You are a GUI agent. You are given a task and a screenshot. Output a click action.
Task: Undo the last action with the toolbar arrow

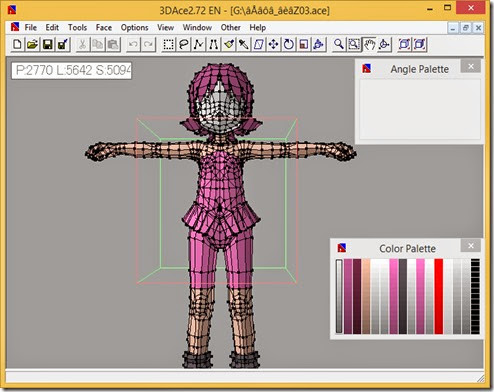pos(133,44)
